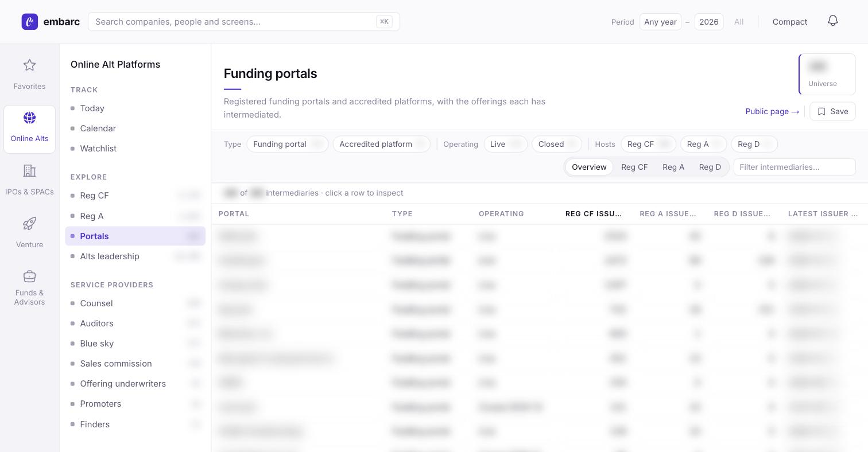
Task: Open Calendar in sidebar
Action: point(135,128)
